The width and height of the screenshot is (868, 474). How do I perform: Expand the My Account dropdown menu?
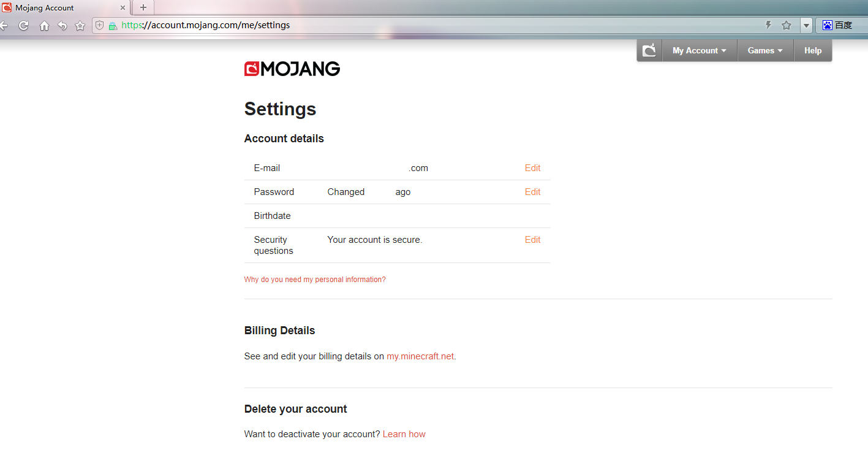pyautogui.click(x=699, y=50)
